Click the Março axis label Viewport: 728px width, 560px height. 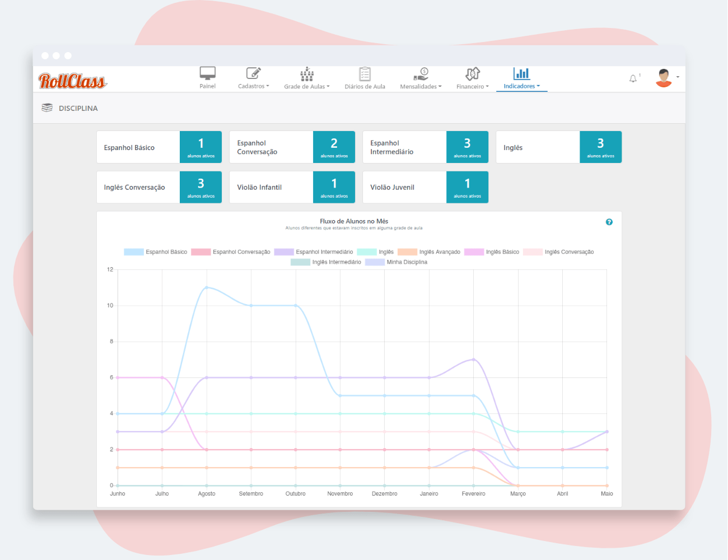click(518, 494)
